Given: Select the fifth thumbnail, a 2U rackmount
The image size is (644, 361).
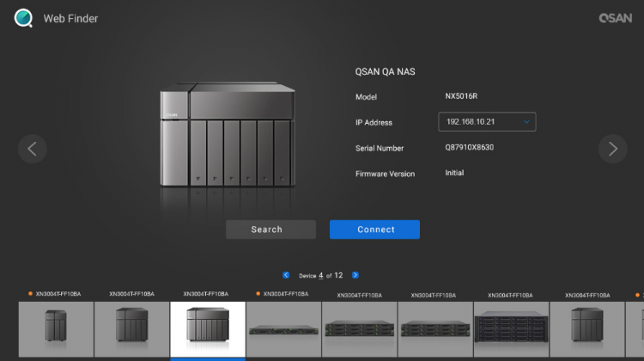Looking at the screenshot, I should coord(359,328).
